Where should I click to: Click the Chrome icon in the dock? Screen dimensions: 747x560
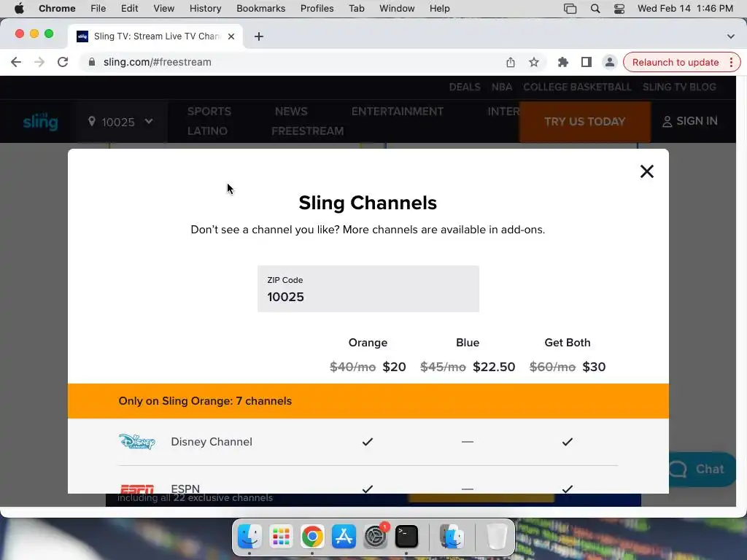pos(312,537)
